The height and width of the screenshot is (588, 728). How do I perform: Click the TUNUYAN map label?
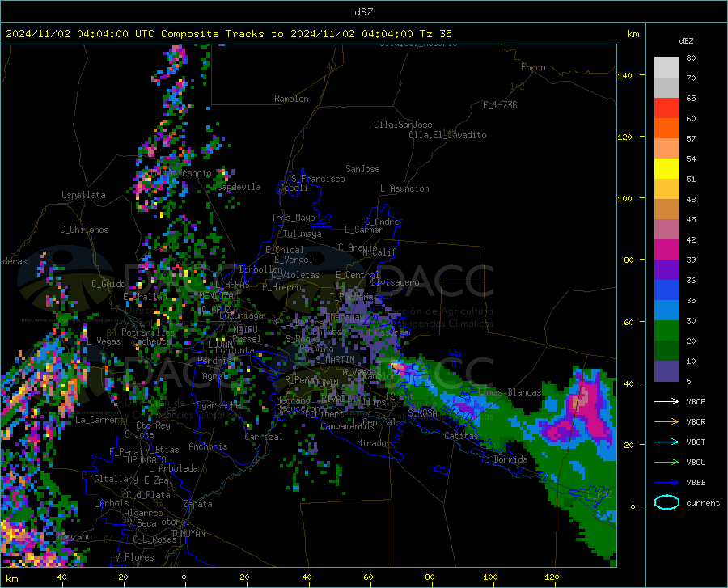coord(188,534)
